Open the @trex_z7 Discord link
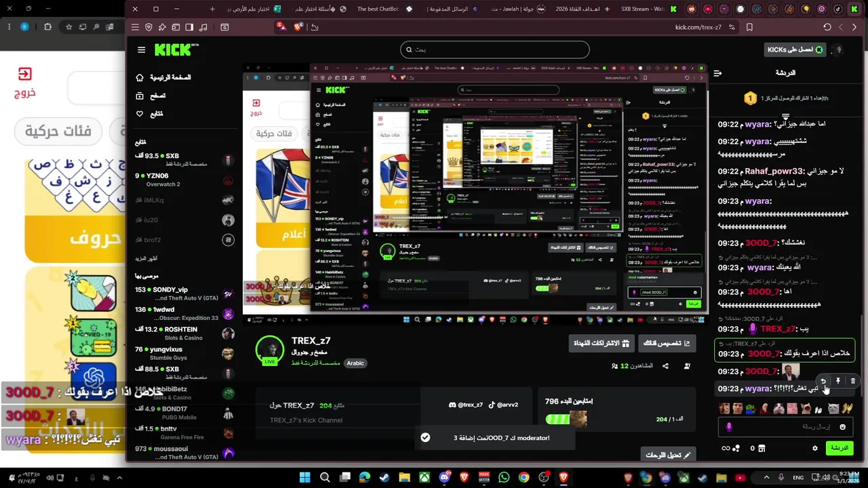The image size is (868, 488). tap(466, 405)
